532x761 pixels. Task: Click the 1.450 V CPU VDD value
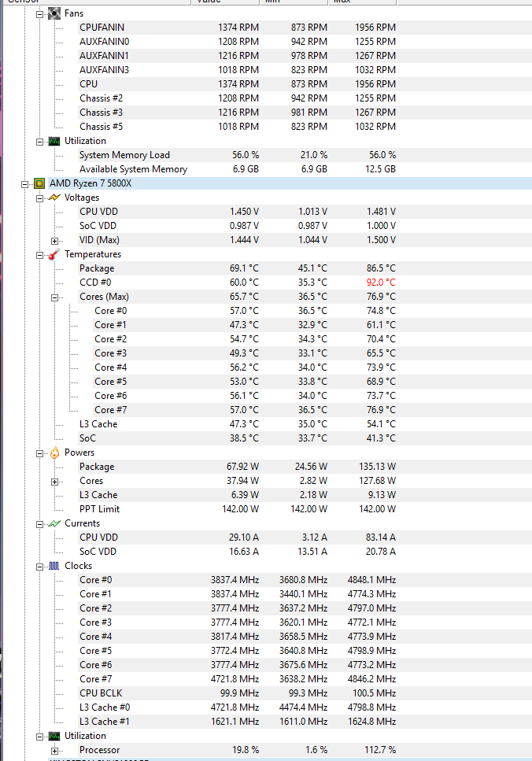tap(244, 212)
